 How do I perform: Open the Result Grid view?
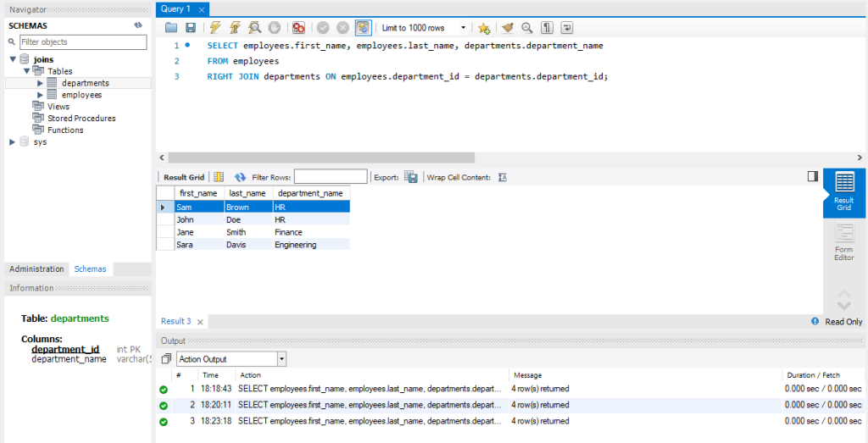tap(844, 192)
